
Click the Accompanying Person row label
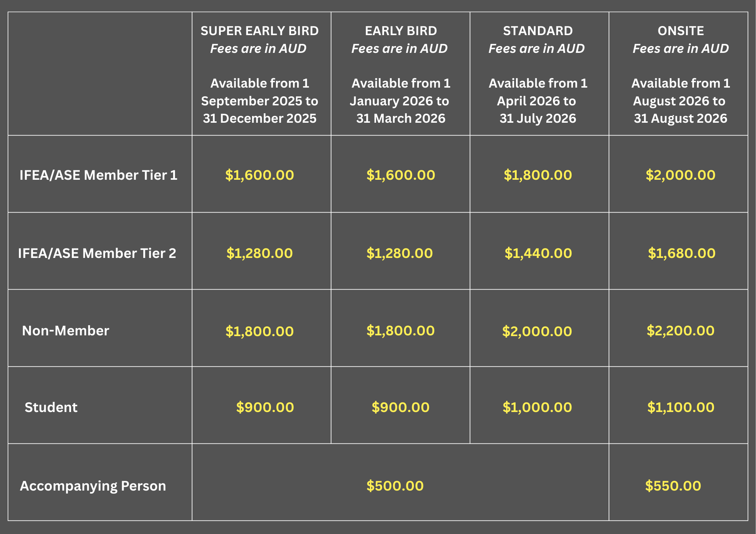[93, 486]
